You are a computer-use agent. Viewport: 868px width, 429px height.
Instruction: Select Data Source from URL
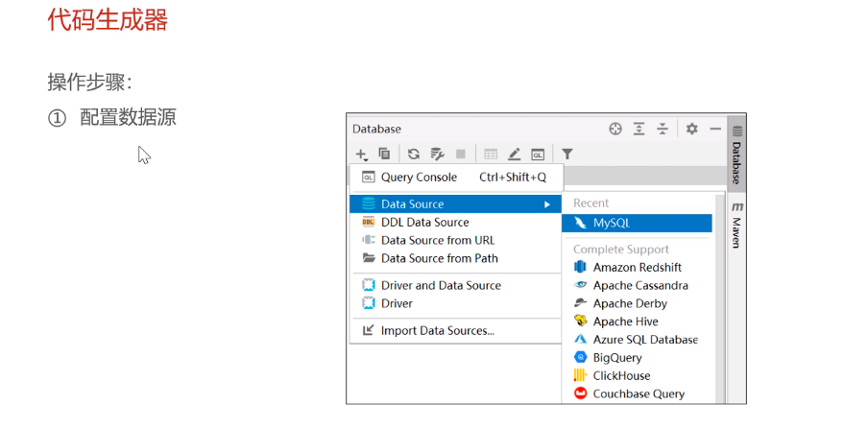[x=437, y=241]
